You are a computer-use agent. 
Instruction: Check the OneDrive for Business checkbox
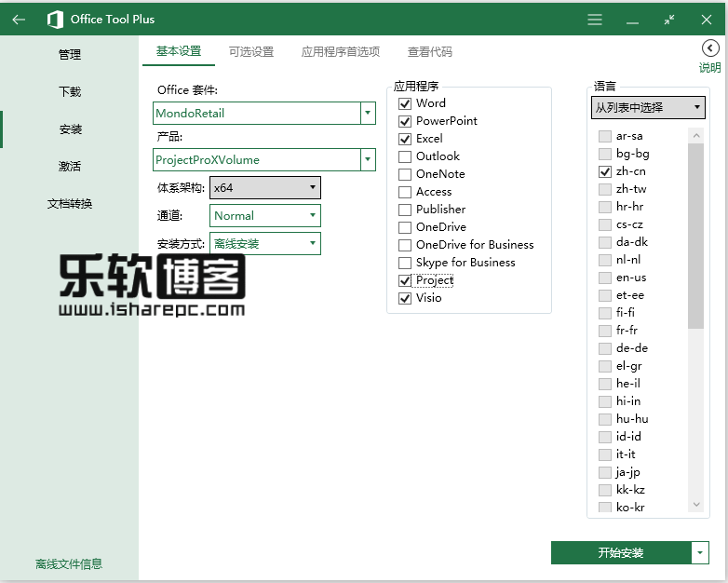tap(405, 245)
